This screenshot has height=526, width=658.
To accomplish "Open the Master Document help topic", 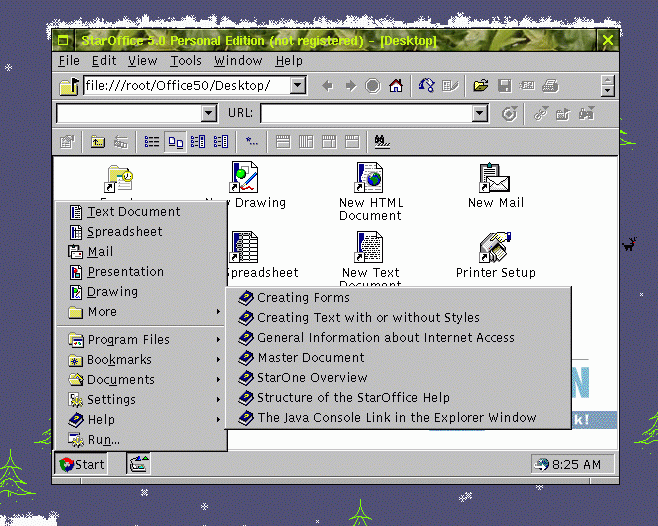I will [x=398, y=358].
